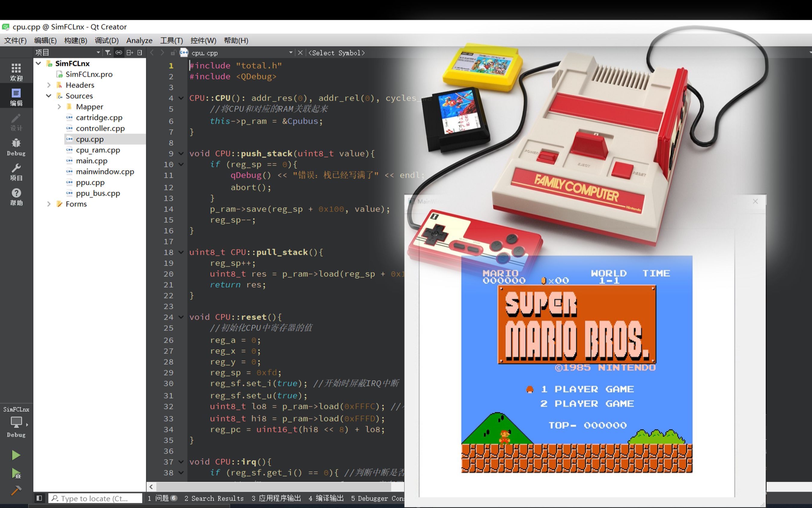812x508 pixels.
Task: Click the SimFCLnx kit selector monitor icon
Action: (16, 422)
